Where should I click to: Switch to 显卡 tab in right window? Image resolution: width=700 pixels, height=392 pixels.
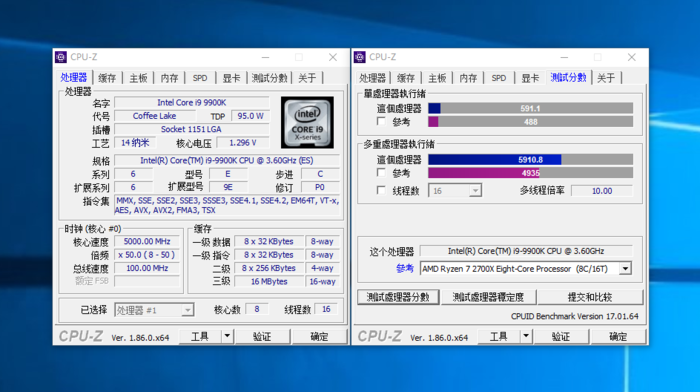(530, 78)
